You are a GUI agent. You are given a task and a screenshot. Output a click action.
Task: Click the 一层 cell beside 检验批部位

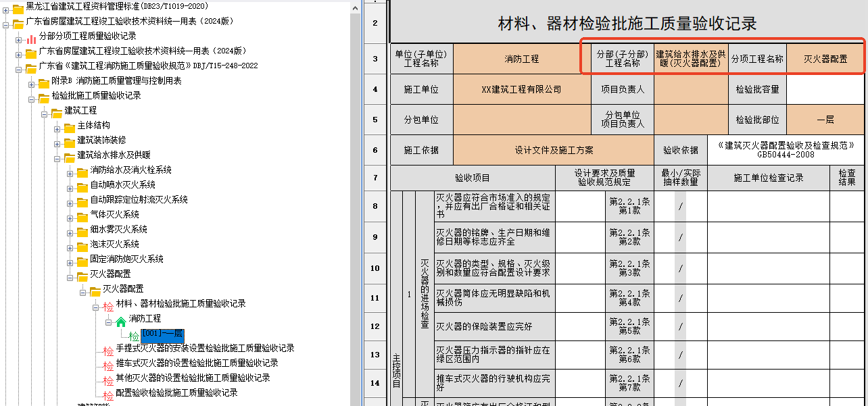click(826, 120)
